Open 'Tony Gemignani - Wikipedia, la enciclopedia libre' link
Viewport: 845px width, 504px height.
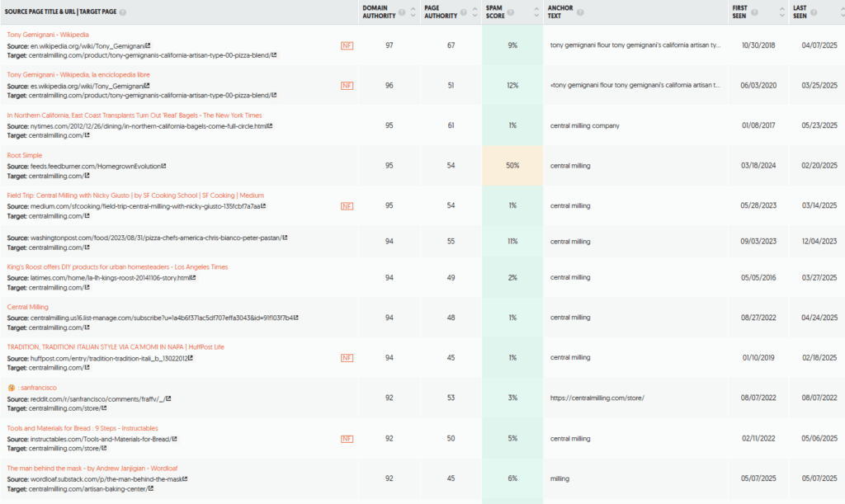(78, 75)
